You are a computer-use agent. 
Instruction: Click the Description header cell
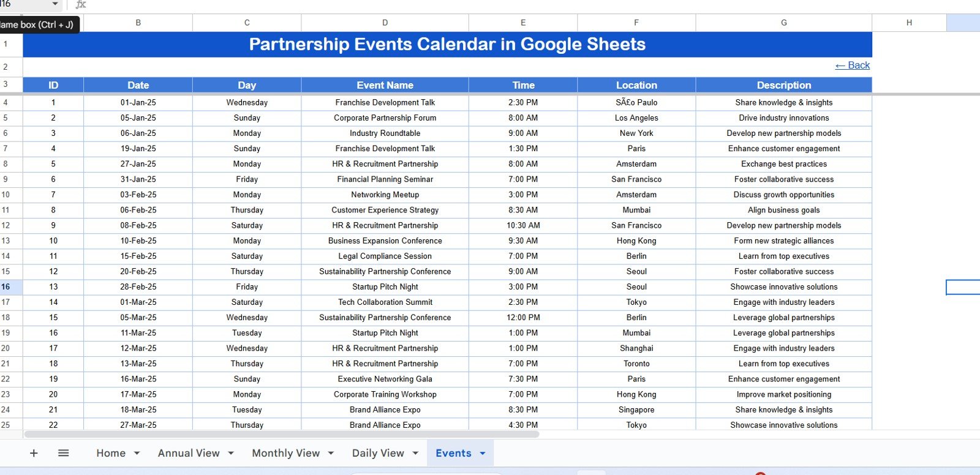coord(783,85)
